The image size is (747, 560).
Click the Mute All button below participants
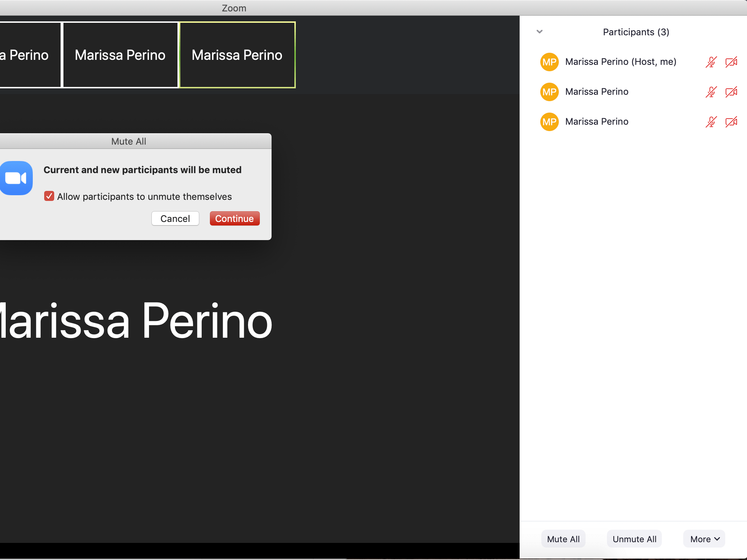[563, 539]
